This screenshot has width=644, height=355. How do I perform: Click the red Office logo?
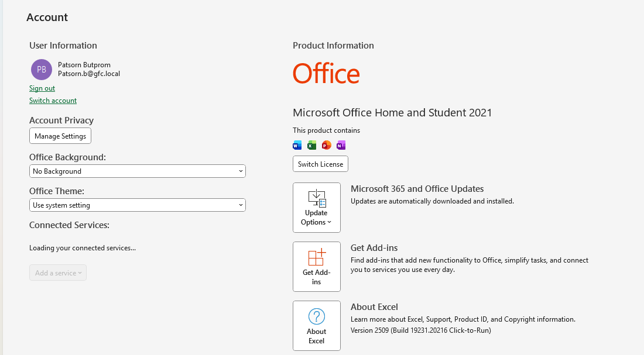(x=326, y=74)
